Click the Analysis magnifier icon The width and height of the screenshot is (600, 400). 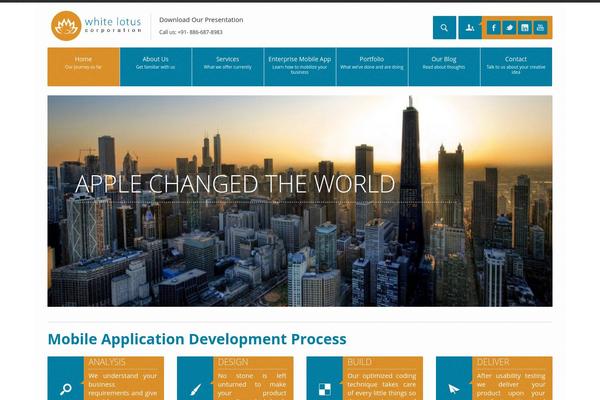tap(66, 389)
